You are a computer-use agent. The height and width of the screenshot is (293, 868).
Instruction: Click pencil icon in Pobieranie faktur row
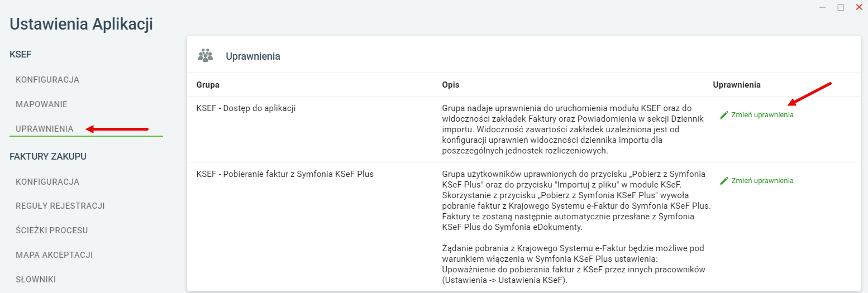pos(724,181)
